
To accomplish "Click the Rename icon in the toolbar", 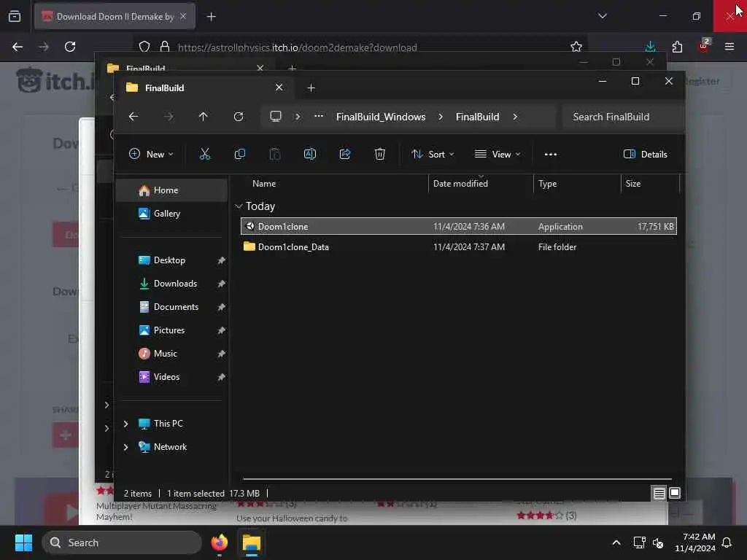I will coord(309,155).
